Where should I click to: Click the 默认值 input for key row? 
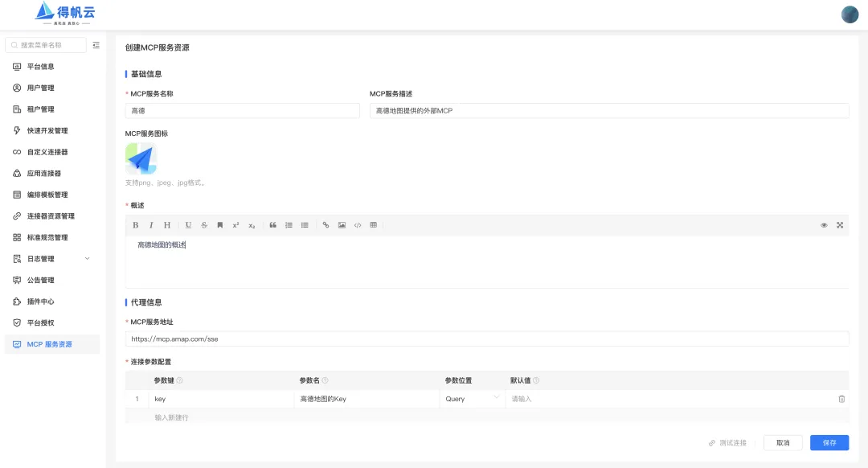click(x=669, y=399)
